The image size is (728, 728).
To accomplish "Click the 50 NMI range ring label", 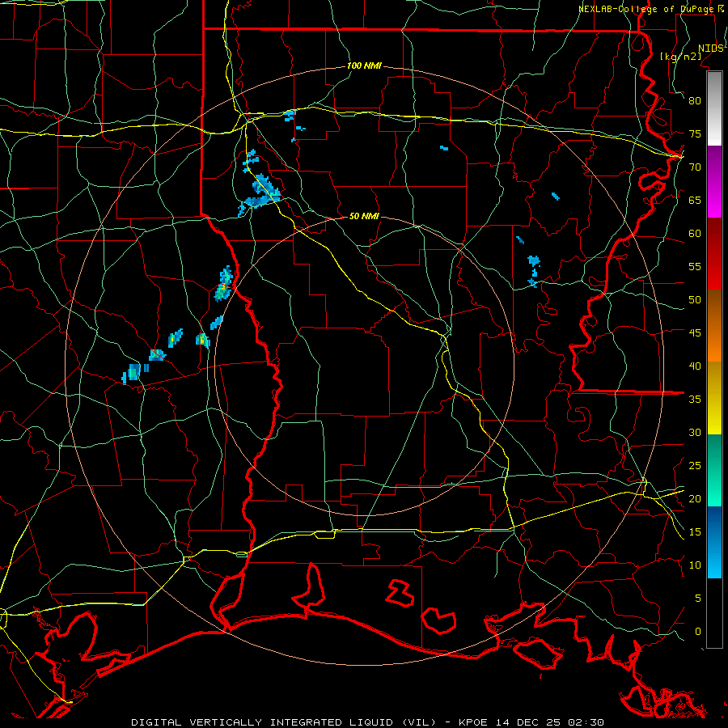I will (x=364, y=216).
